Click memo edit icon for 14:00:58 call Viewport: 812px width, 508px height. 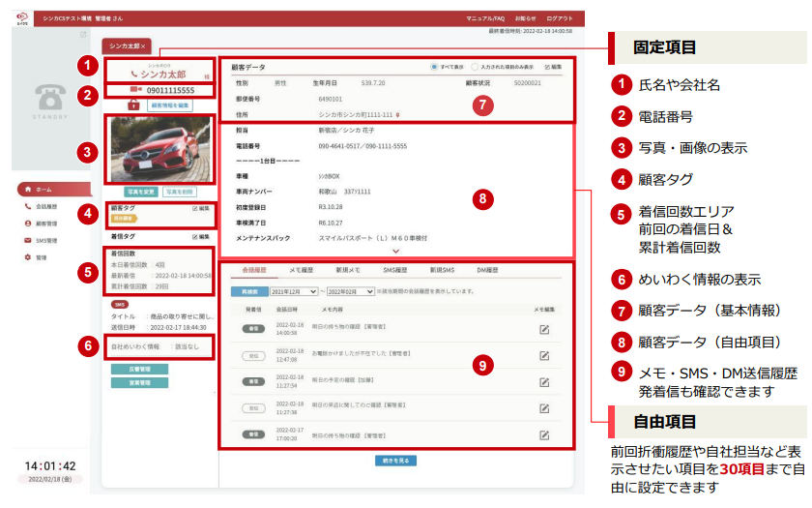point(544,329)
